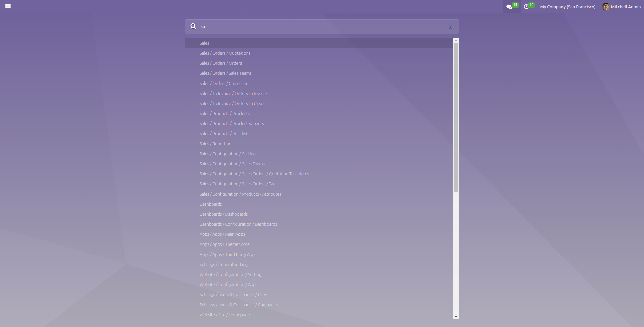The image size is (644, 327).
Task: Open Sales / Orders / Quotations
Action: tap(225, 53)
